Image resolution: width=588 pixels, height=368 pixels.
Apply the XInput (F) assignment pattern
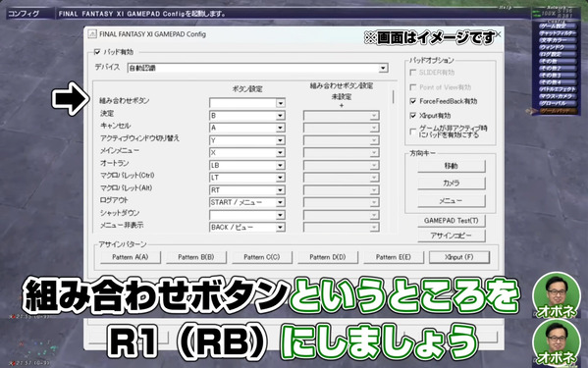point(459,257)
